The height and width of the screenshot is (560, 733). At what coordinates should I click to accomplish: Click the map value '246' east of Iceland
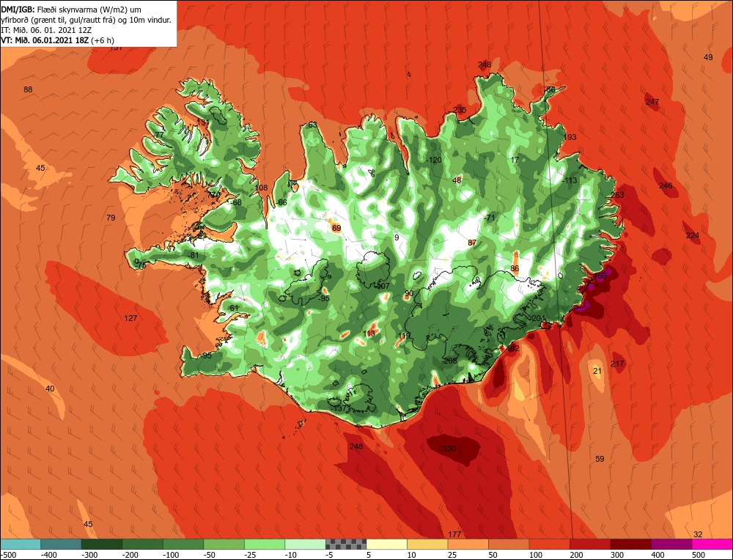(666, 186)
